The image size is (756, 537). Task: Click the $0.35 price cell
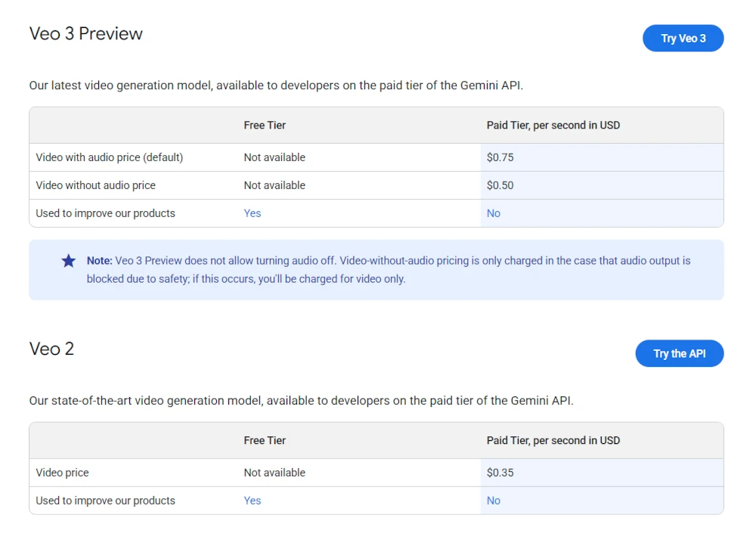602,473
